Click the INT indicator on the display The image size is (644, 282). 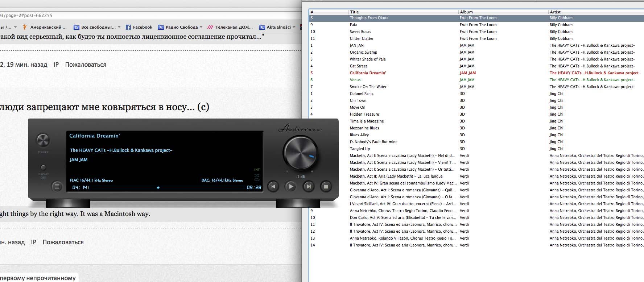pos(257,170)
